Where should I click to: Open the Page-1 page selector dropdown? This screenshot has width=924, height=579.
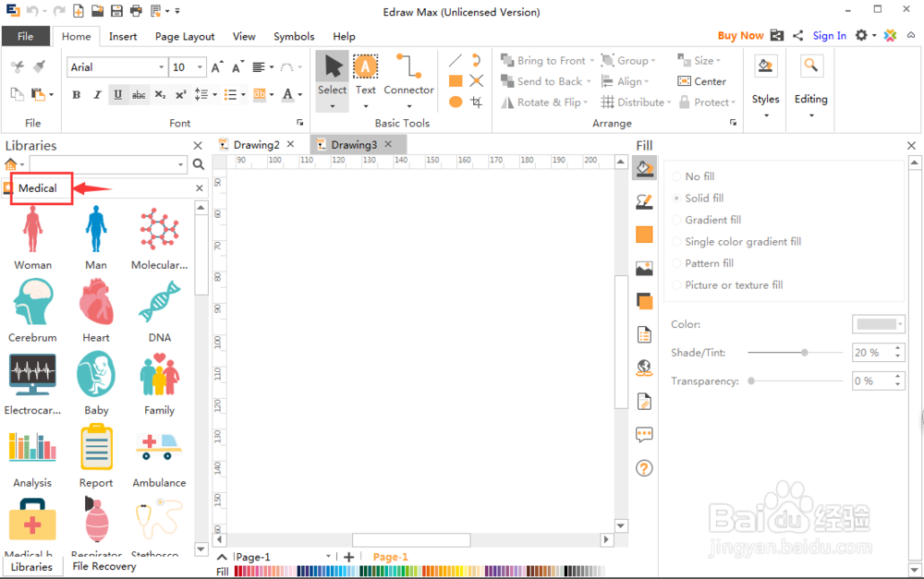coord(328,557)
